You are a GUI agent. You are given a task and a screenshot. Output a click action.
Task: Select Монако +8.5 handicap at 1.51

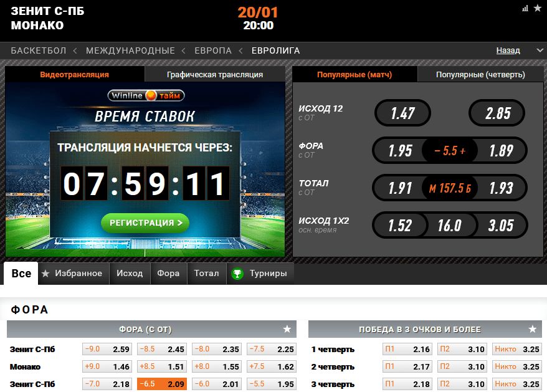(162, 366)
